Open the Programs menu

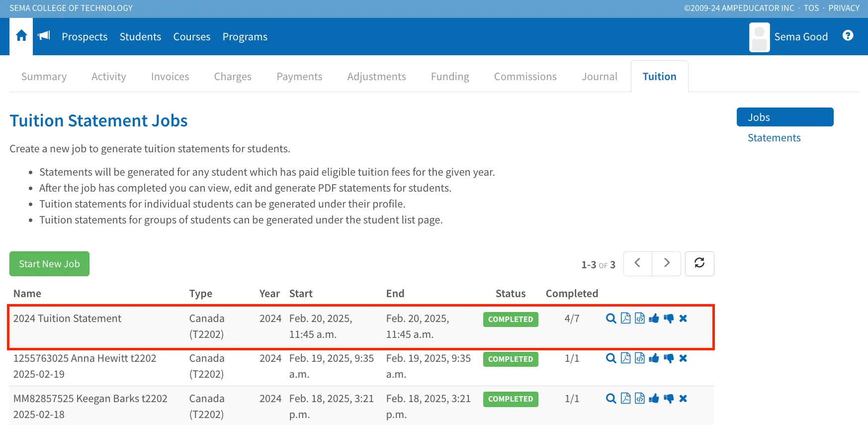click(x=245, y=37)
